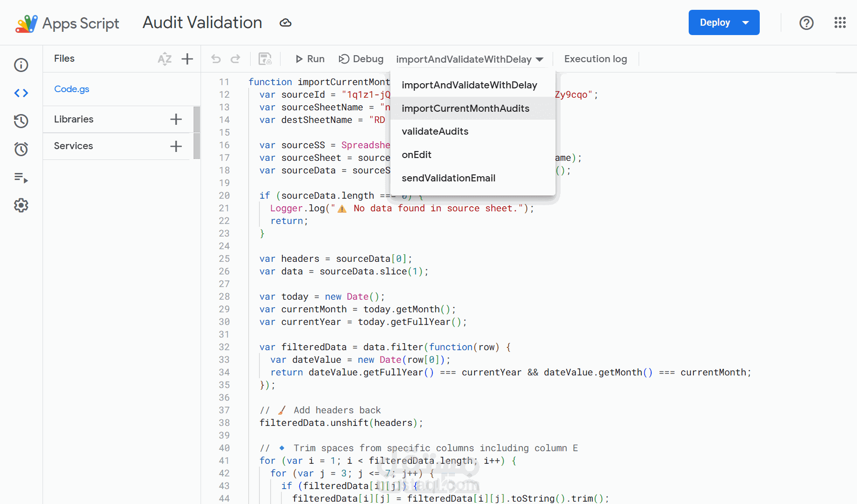Click the 'Trim spaces' comment line

point(419,448)
